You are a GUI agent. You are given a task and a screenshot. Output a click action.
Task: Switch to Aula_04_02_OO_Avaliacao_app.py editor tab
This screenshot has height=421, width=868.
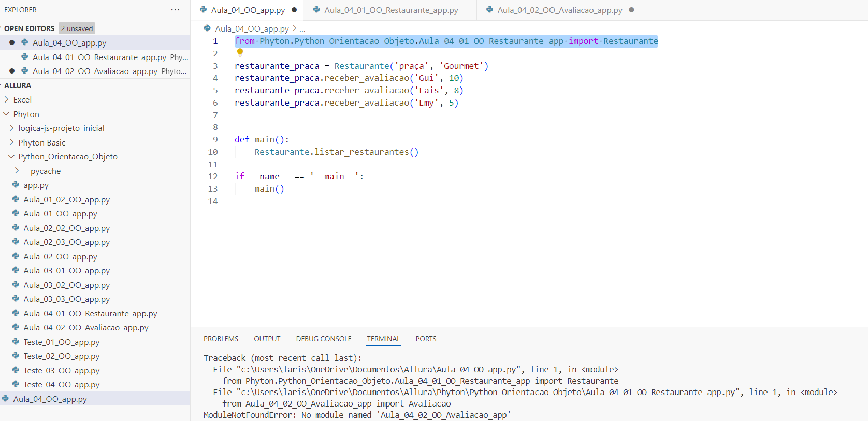click(560, 10)
